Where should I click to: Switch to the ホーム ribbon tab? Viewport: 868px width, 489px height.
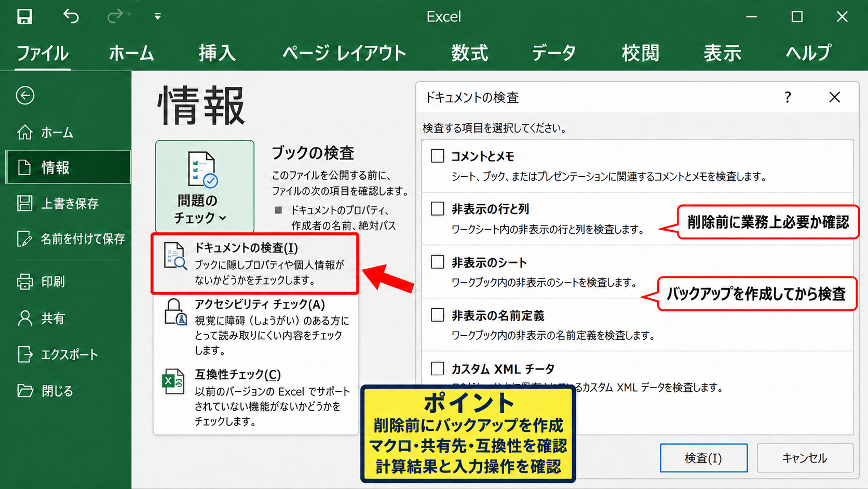click(131, 53)
